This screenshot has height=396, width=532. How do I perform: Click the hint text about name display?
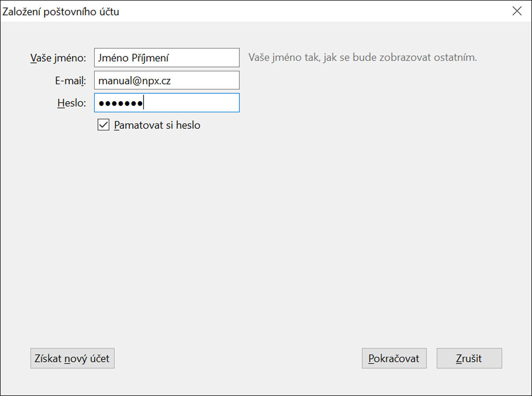[362, 57]
